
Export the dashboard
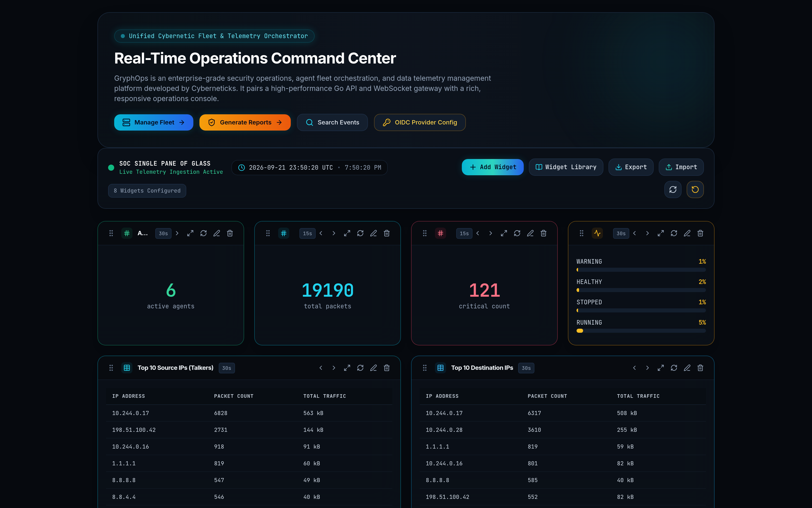(631, 167)
